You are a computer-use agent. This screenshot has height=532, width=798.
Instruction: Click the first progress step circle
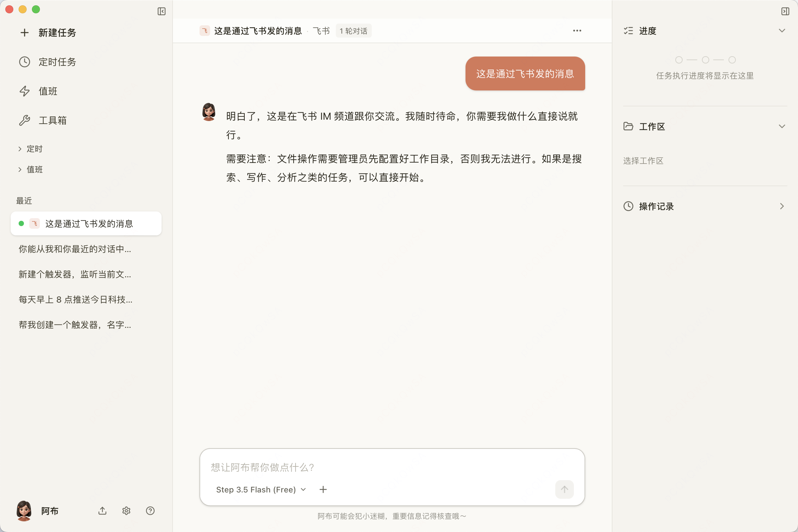[x=679, y=60]
